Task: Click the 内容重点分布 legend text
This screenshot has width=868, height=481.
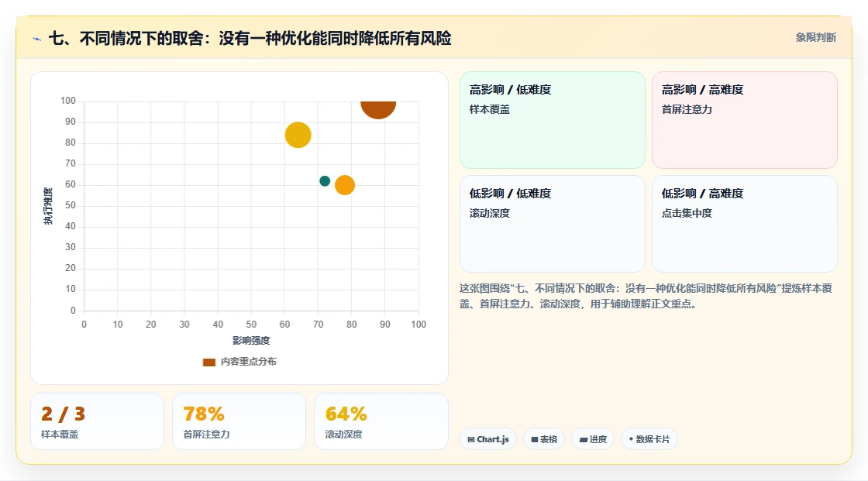Action: (249, 362)
